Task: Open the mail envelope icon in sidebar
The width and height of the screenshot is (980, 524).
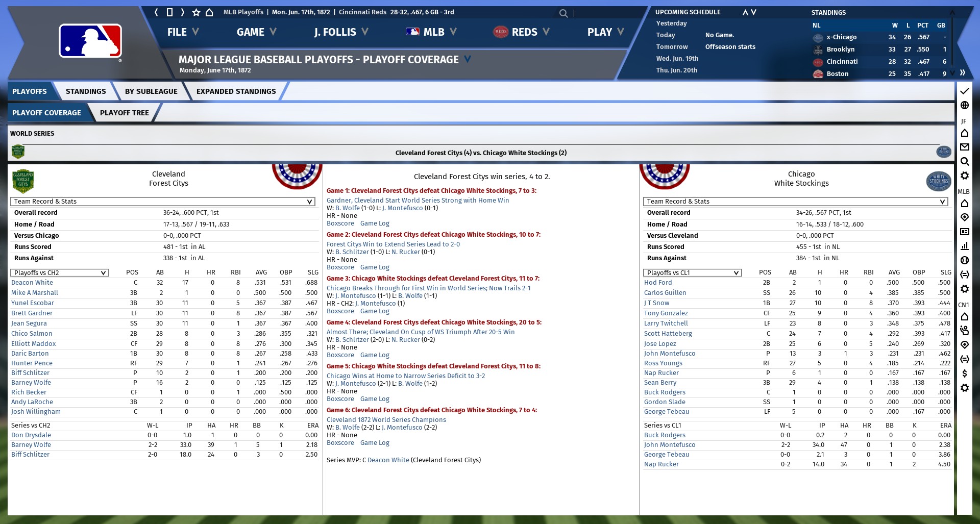Action: pos(964,147)
